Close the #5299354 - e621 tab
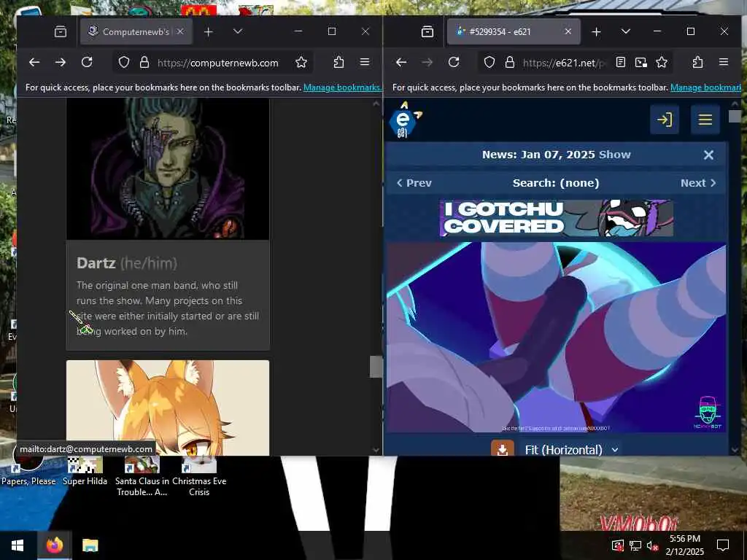 (x=568, y=31)
